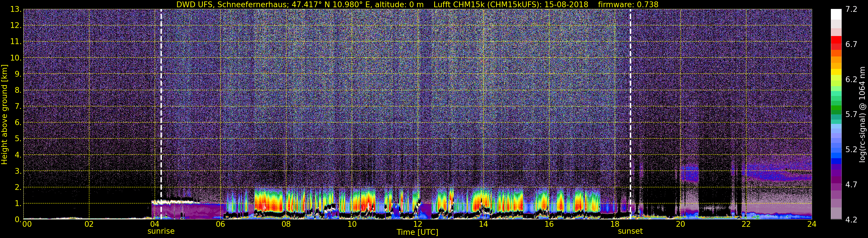
Task: Click the time tick label '22'
Action: [746, 224]
